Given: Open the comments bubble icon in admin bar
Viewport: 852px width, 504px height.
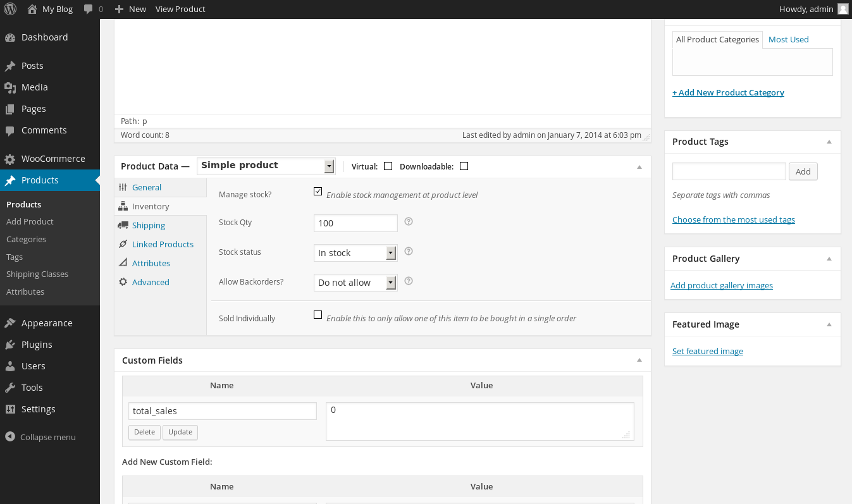Looking at the screenshot, I should pos(89,9).
